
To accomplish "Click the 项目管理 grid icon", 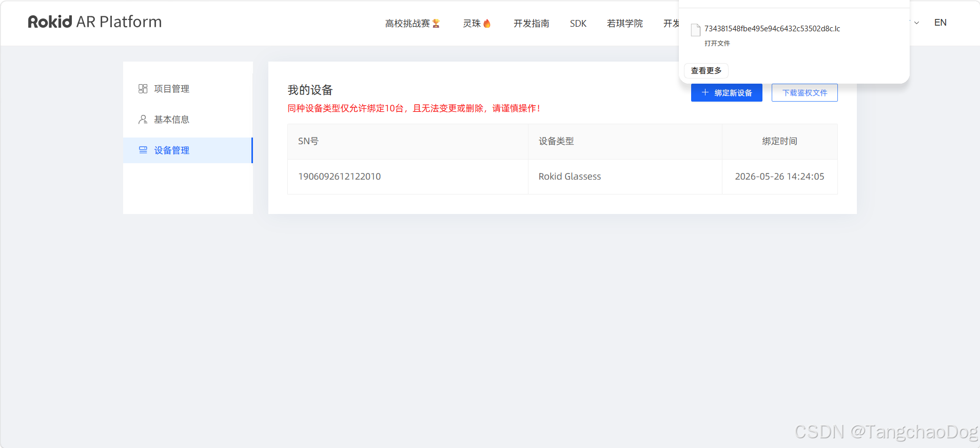I will coord(143,89).
